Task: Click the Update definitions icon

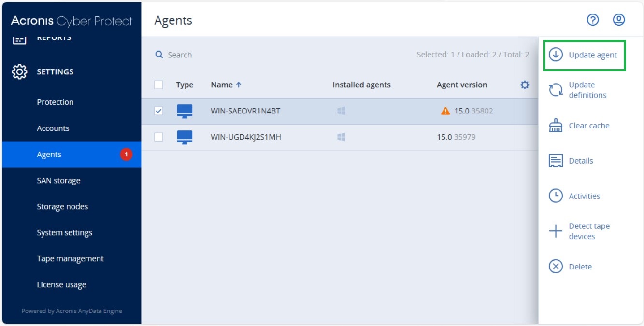Action: [x=557, y=90]
